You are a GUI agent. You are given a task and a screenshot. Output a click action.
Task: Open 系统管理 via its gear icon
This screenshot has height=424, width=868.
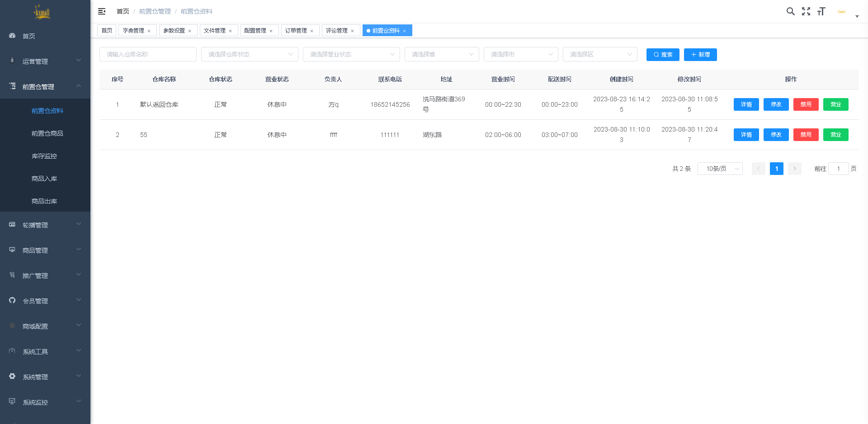(12, 376)
